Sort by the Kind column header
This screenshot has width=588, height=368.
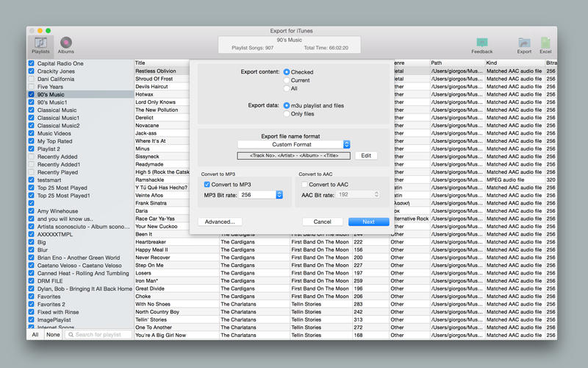click(x=515, y=63)
